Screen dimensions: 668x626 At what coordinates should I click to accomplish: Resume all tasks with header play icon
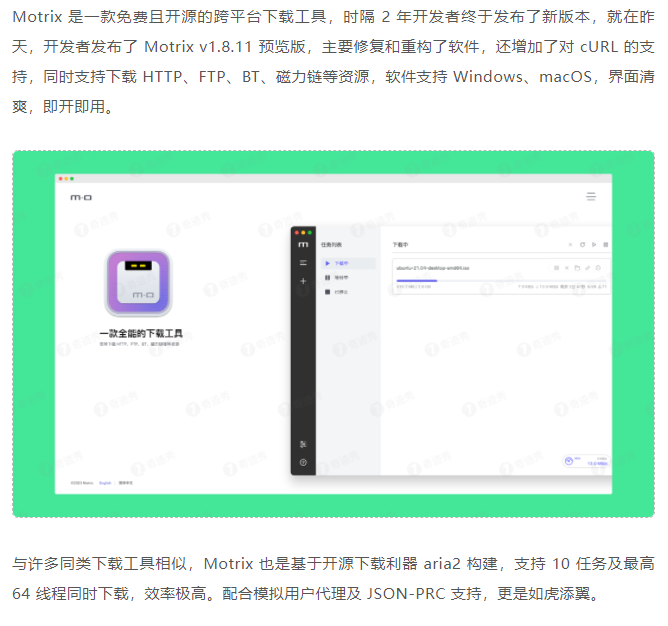tap(594, 245)
